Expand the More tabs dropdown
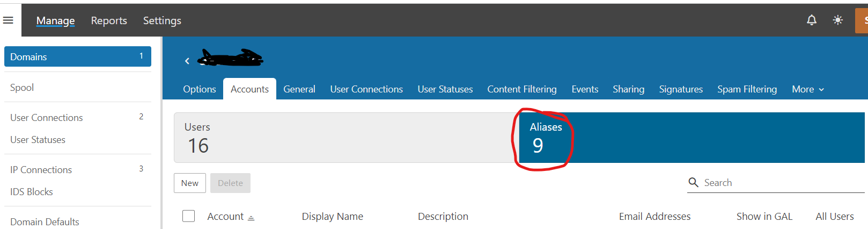Viewport: 868px width, 229px height. tap(807, 89)
